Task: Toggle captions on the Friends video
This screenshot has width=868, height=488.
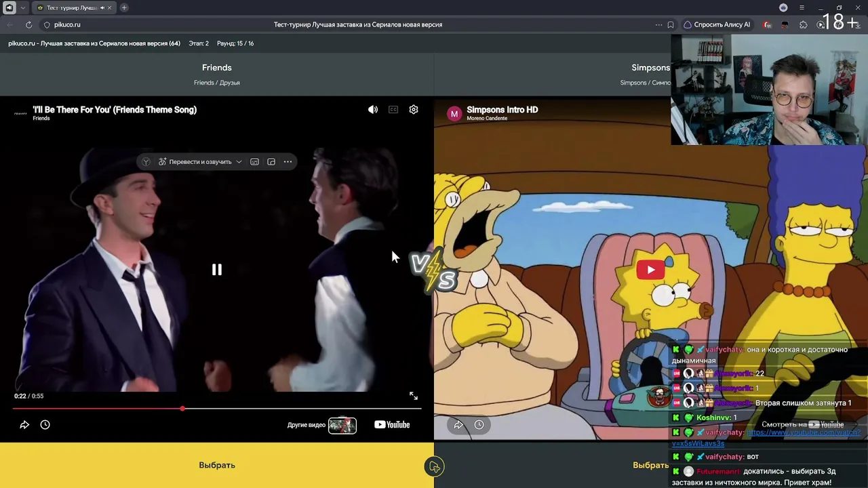Action: 393,110
